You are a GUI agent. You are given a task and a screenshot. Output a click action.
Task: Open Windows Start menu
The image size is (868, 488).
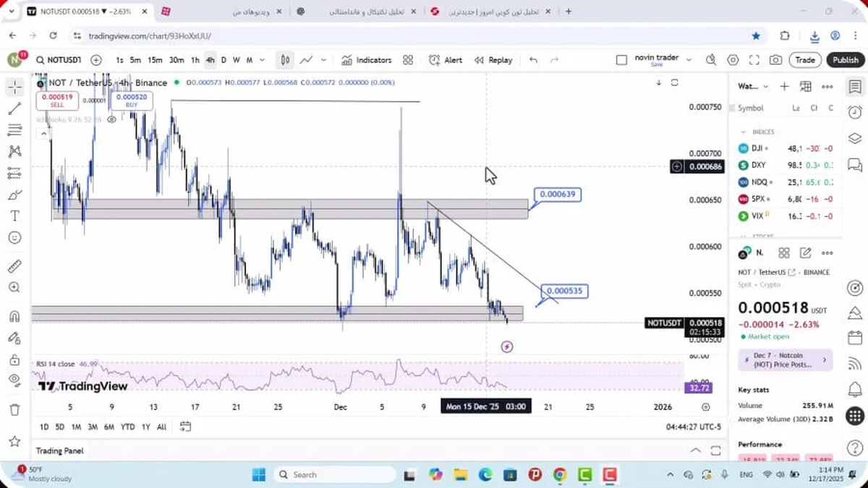click(259, 475)
